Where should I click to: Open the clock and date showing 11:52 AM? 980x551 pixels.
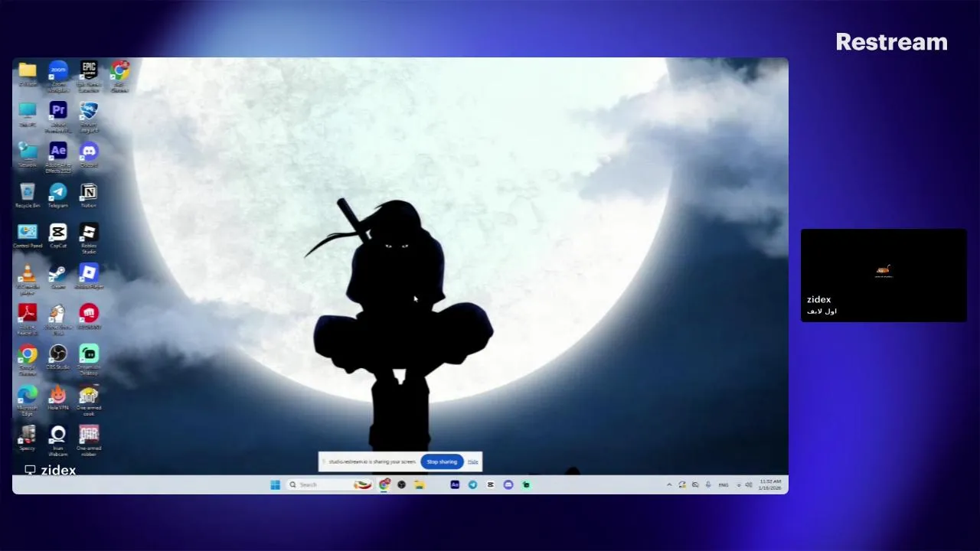click(769, 484)
